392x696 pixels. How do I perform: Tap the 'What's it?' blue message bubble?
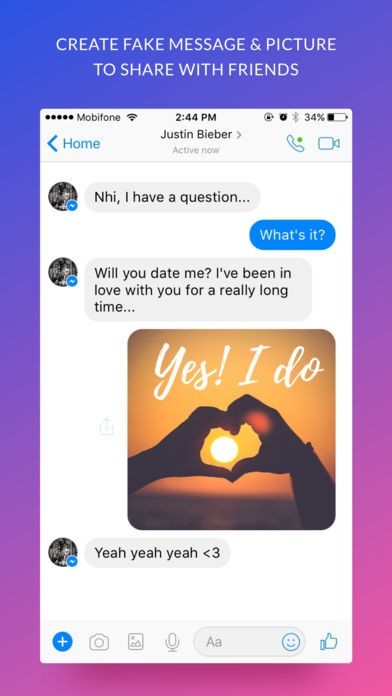[292, 235]
